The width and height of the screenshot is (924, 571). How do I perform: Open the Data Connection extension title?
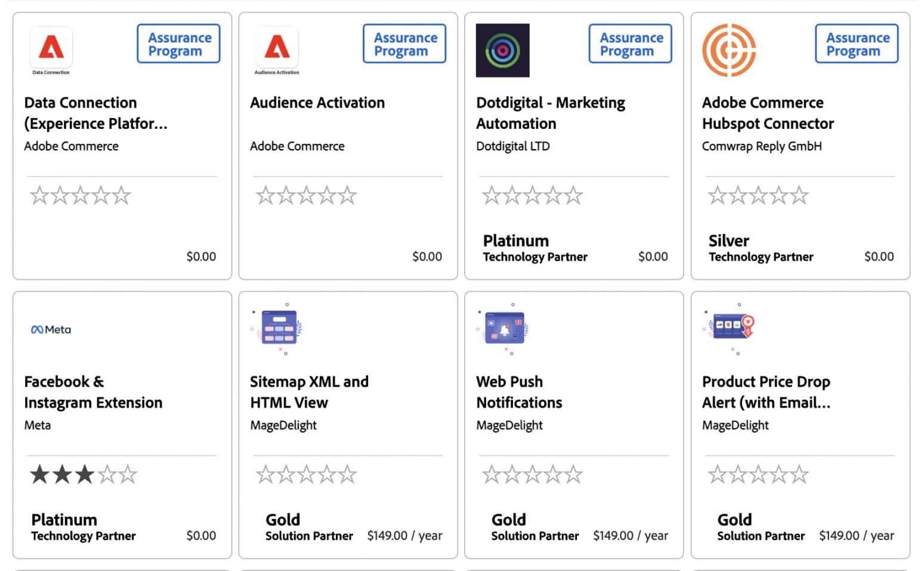[x=95, y=113]
